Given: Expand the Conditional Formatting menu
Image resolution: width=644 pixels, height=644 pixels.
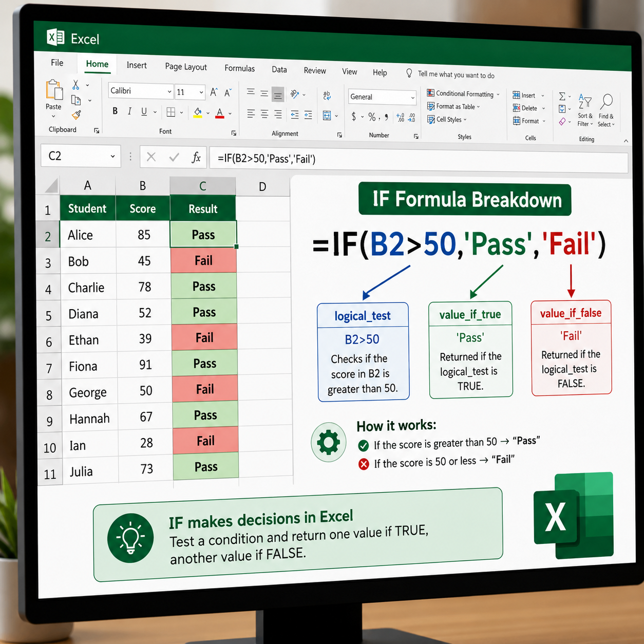Looking at the screenshot, I should pos(463,93).
